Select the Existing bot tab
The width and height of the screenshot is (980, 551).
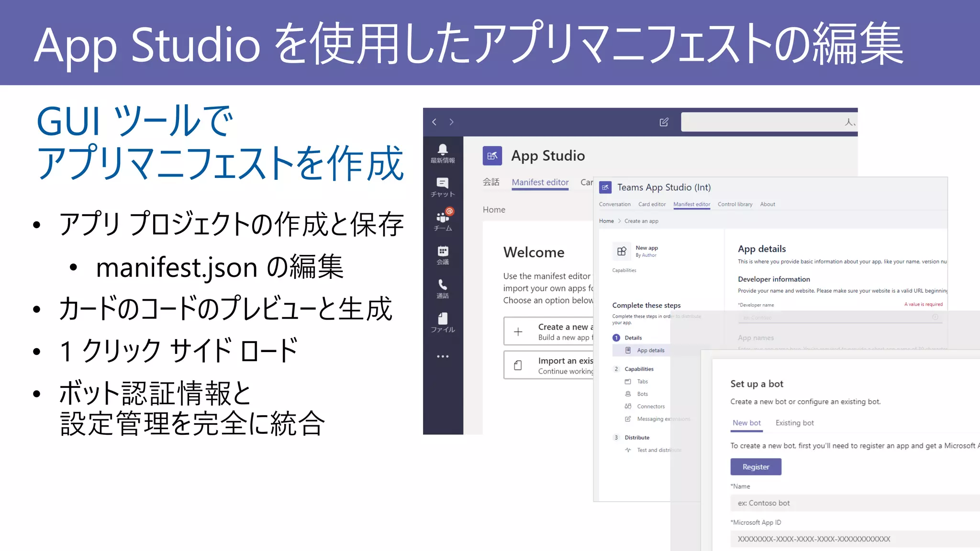(794, 423)
